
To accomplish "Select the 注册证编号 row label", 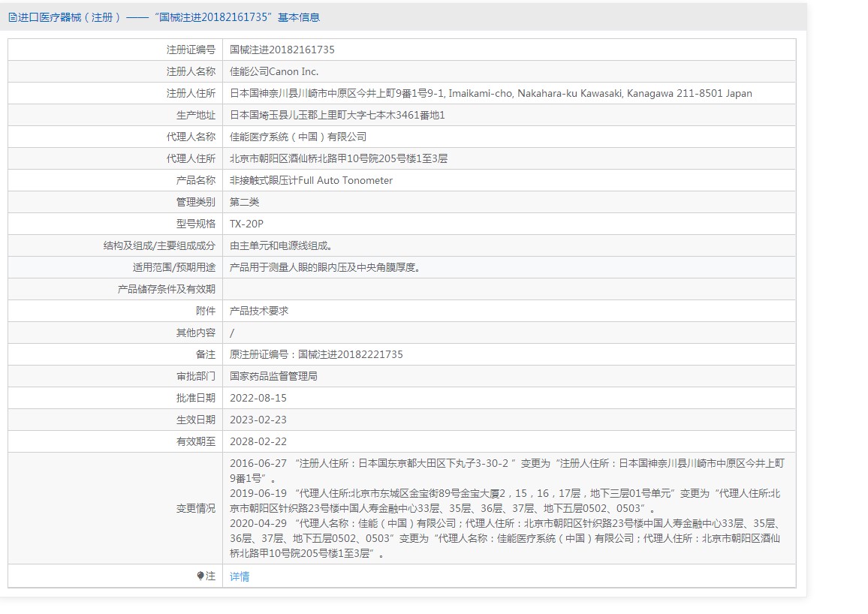I will (191, 50).
